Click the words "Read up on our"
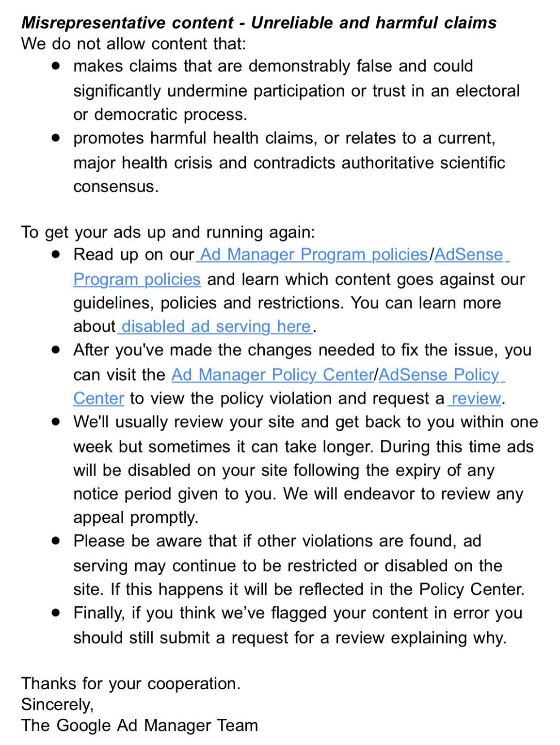The width and height of the screenshot is (560, 745). click(133, 255)
